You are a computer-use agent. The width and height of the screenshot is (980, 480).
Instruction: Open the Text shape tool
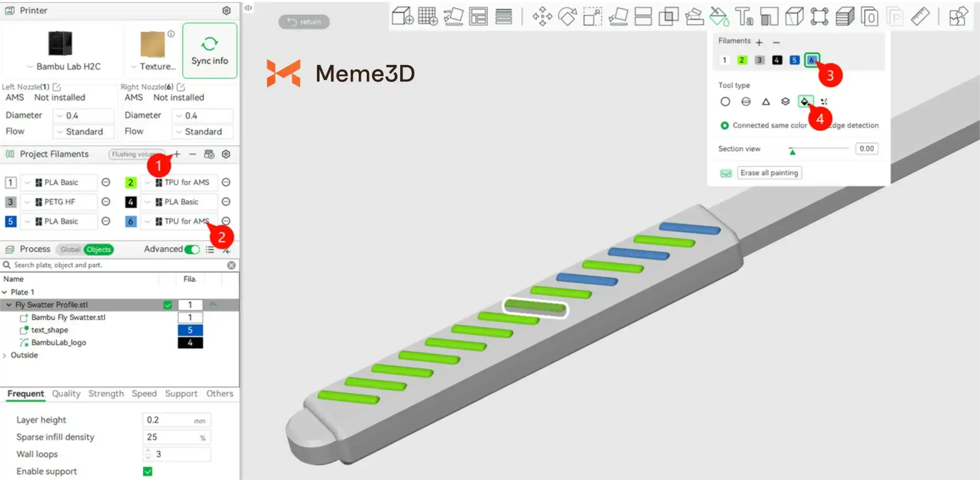tap(744, 16)
